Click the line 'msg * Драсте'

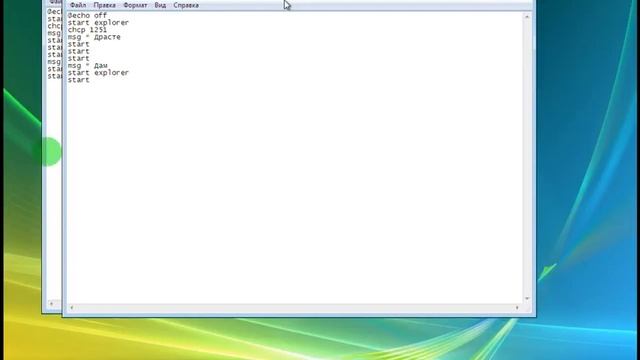click(94, 37)
